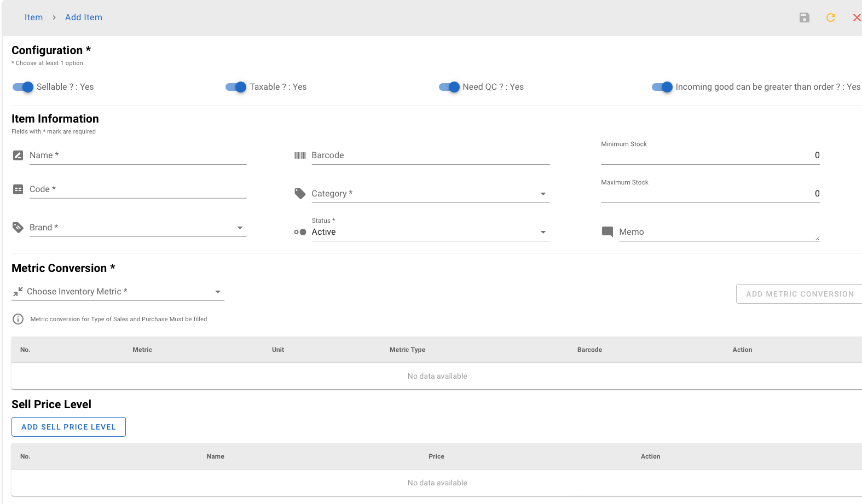Click the orange refresh icon
This screenshot has height=504, width=862.
pos(830,18)
